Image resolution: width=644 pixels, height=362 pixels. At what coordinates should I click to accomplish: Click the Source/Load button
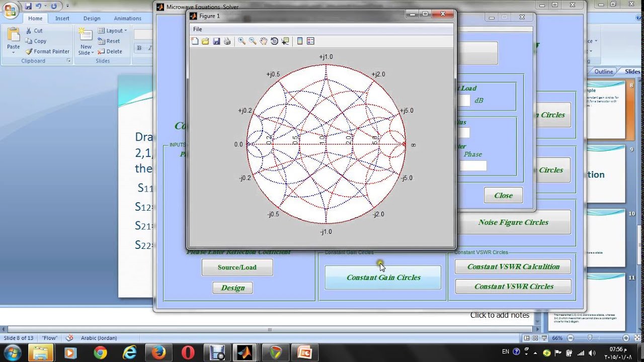click(237, 267)
